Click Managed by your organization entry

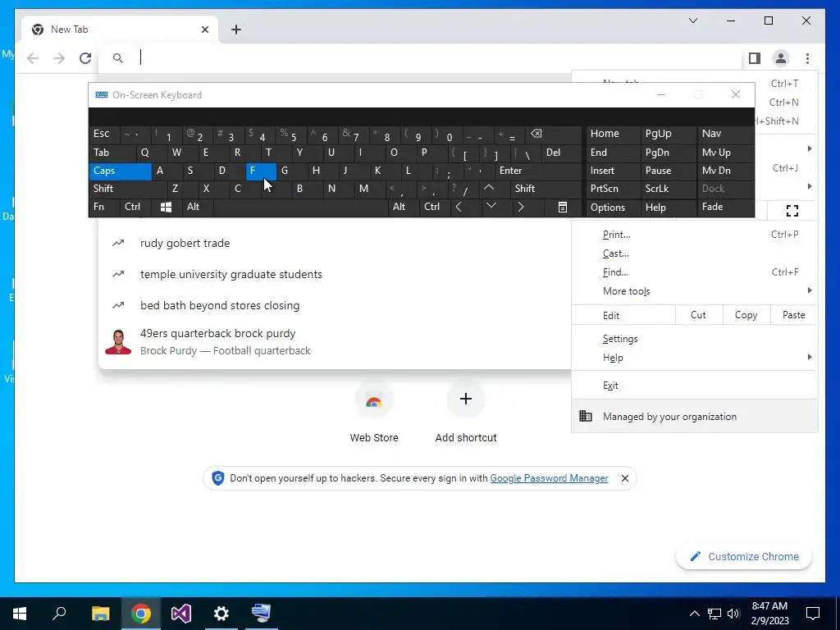click(694, 416)
